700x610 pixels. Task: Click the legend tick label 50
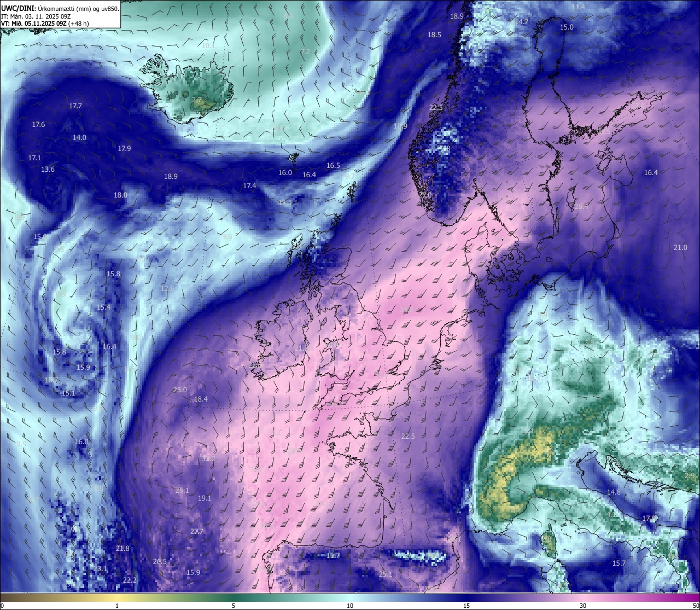click(x=696, y=606)
